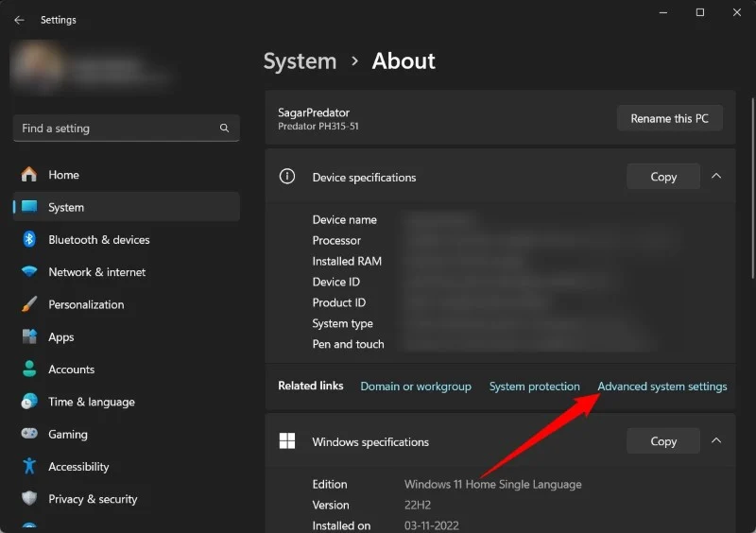The image size is (756, 533).
Task: Click the Find a setting search box
Action: 118,129
